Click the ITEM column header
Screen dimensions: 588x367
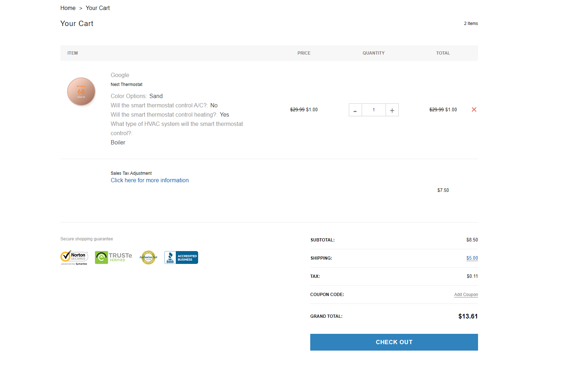[x=72, y=53]
